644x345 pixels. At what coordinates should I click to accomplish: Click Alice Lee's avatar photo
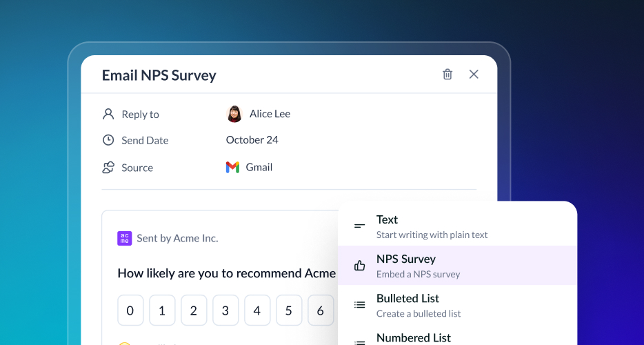coord(234,114)
